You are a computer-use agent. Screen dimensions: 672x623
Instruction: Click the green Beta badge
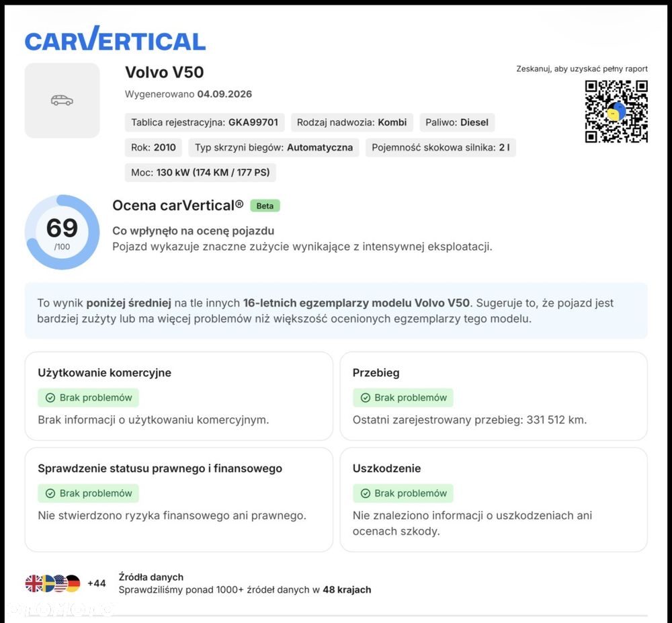(265, 206)
